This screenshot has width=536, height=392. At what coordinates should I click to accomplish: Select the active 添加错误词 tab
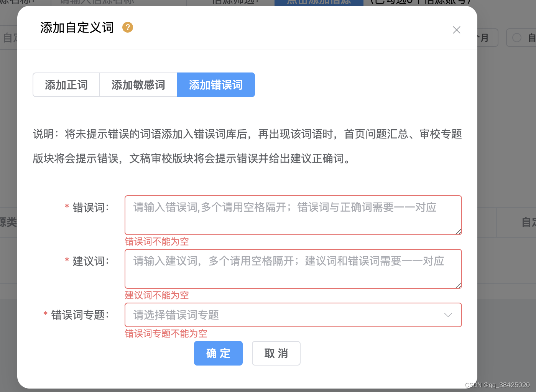point(215,85)
